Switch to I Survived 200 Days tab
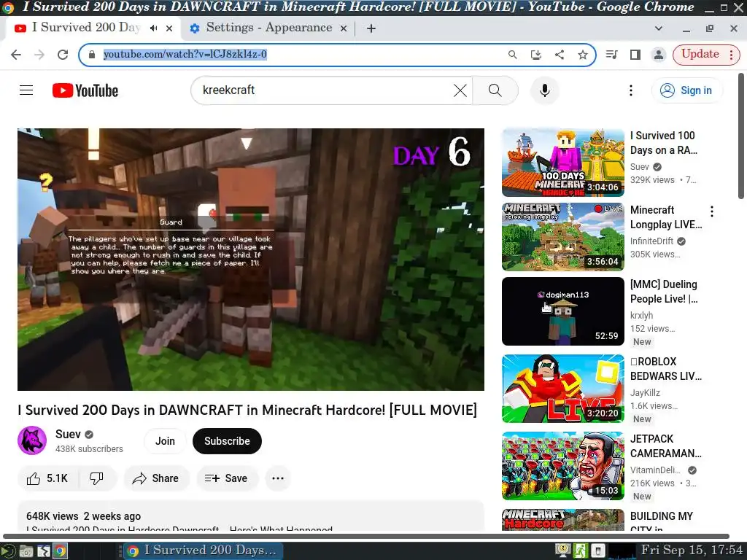Image resolution: width=747 pixels, height=560 pixels. [x=86, y=28]
